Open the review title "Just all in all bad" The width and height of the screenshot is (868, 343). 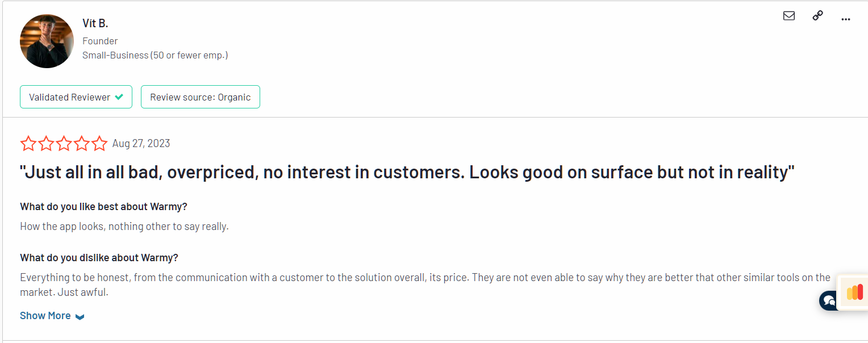pyautogui.click(x=407, y=173)
